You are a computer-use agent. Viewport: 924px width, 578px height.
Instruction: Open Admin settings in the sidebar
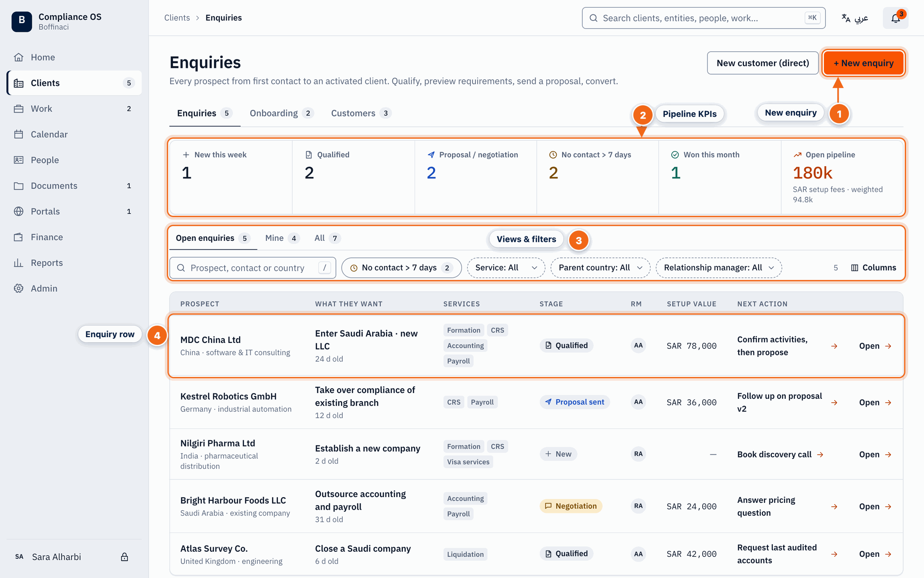point(74,289)
